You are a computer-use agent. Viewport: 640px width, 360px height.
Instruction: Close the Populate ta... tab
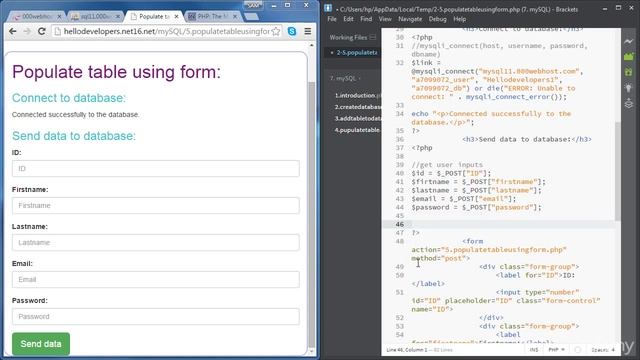coord(176,17)
